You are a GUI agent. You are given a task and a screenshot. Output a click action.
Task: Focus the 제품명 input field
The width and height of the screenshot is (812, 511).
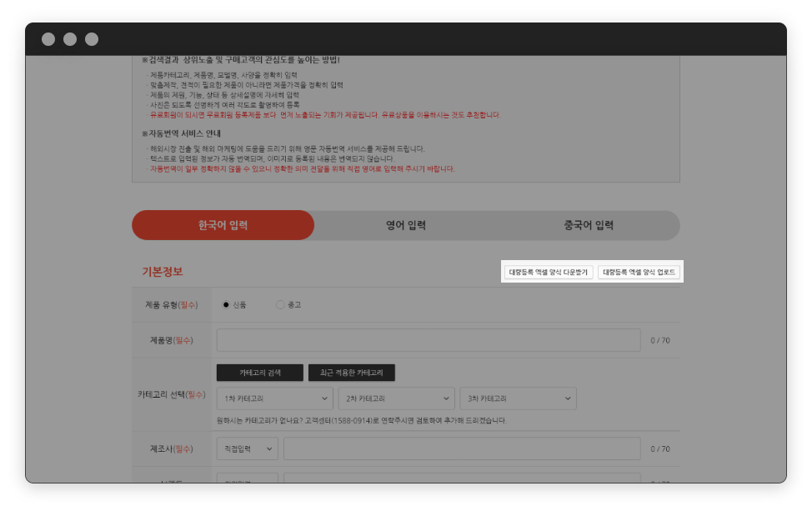(429, 340)
